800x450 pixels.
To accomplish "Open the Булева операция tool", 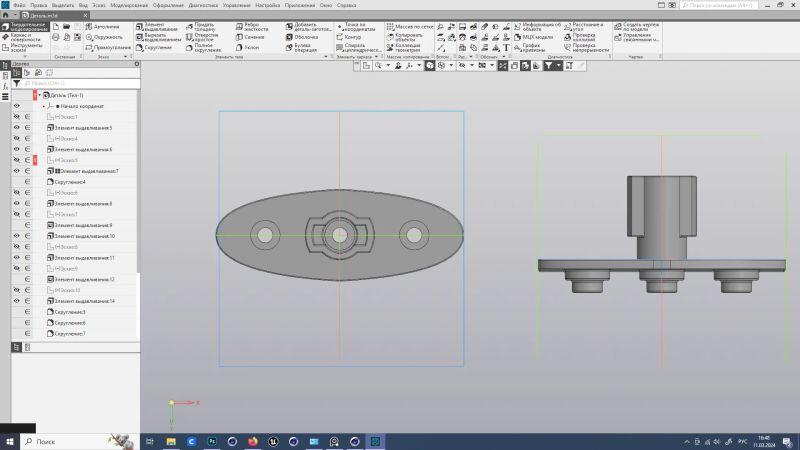I will tap(306, 47).
